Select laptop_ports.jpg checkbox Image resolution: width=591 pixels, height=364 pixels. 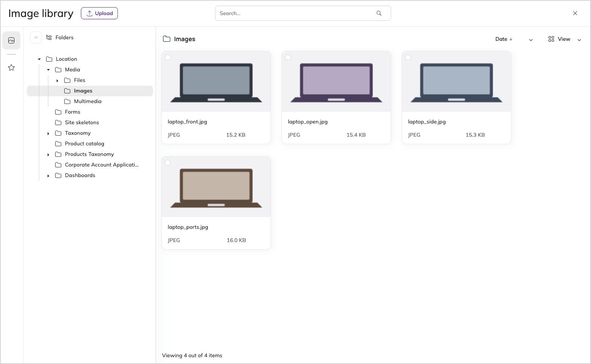[x=168, y=163]
